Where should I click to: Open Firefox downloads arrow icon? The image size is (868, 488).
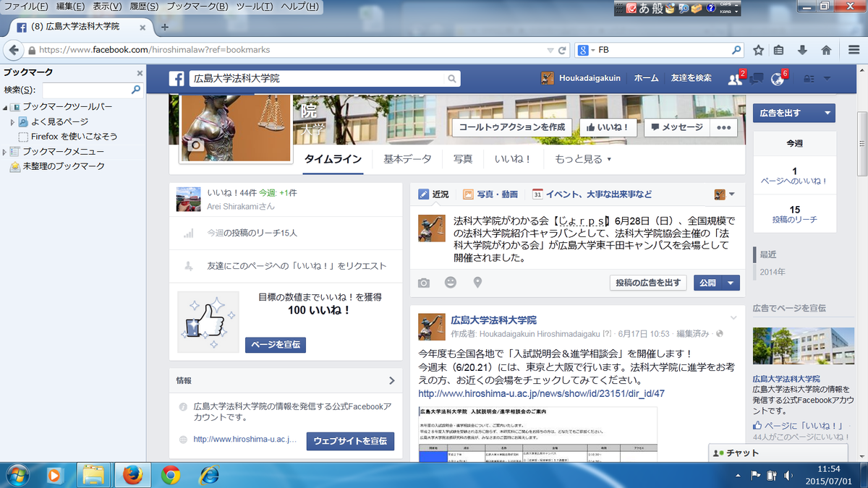click(802, 50)
